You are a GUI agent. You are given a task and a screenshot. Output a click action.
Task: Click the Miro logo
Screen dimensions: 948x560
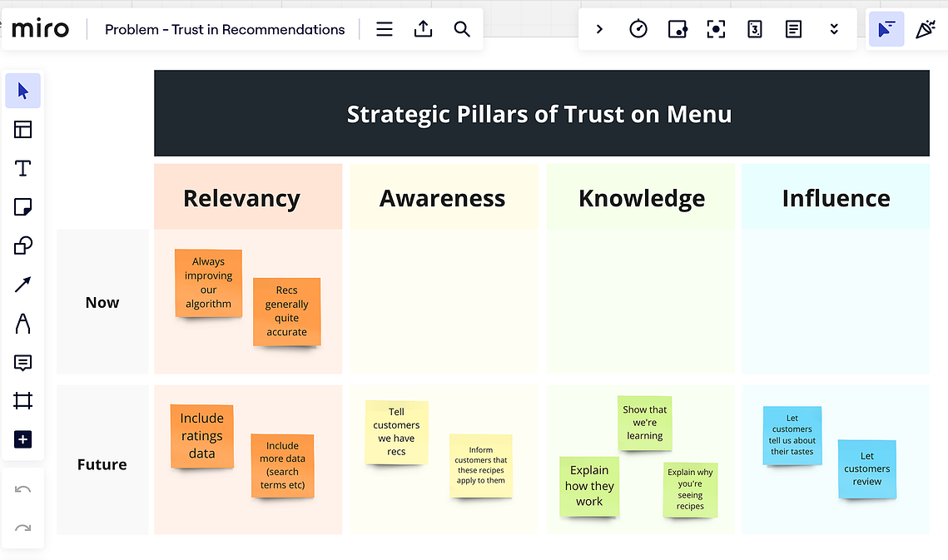click(x=40, y=28)
